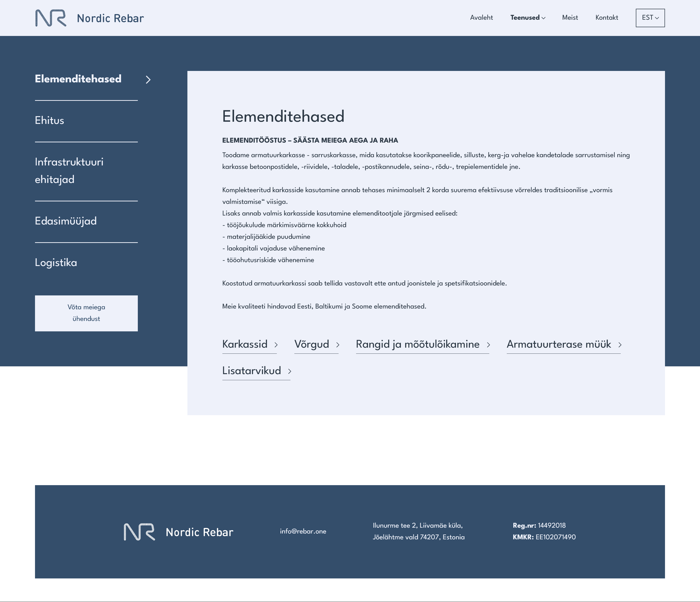Click the line 'tööohutusriskide vähenemine'
This screenshot has height=602, width=700.
coord(268,260)
